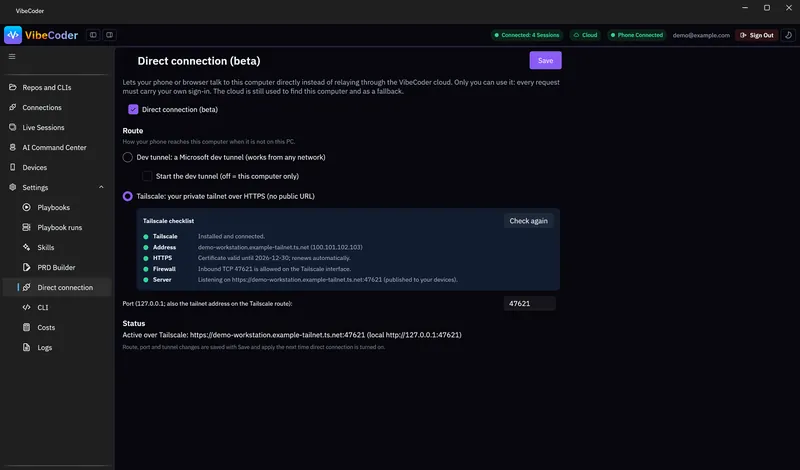The image size is (800, 470).
Task: Click the "Installed and connected." checklist text
Action: click(231, 236)
